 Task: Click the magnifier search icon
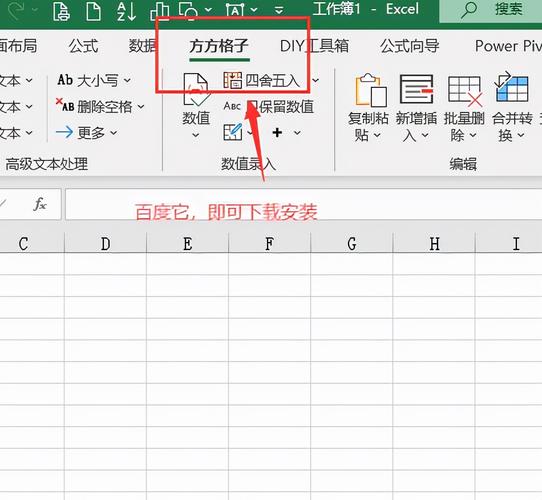click(469, 9)
